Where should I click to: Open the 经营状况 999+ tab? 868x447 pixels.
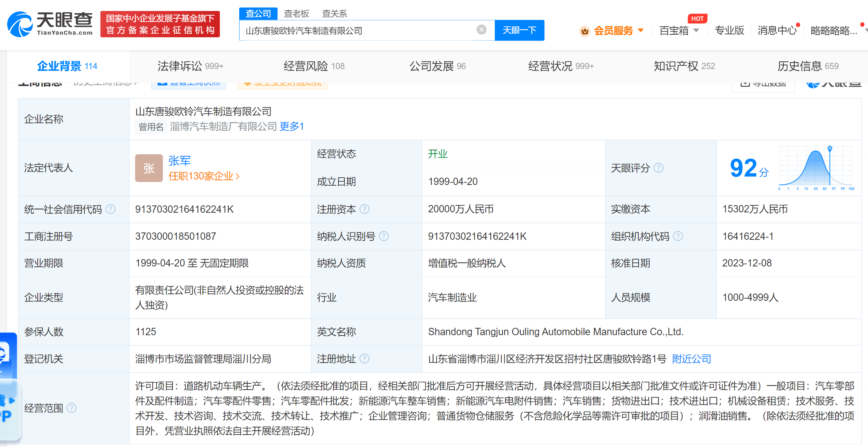click(561, 66)
